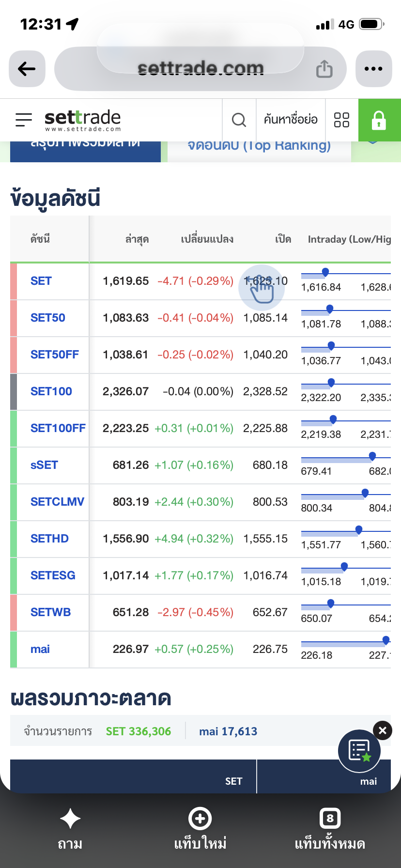Viewport: 401px width, 868px height.
Task: Open the floating watchlist star icon
Action: pos(359,751)
